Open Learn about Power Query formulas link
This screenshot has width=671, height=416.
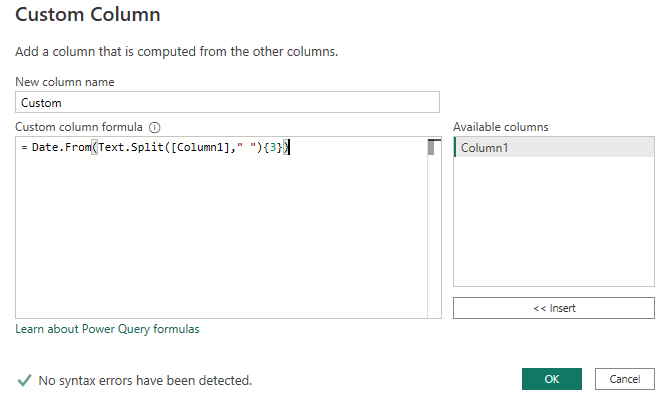[x=107, y=329]
